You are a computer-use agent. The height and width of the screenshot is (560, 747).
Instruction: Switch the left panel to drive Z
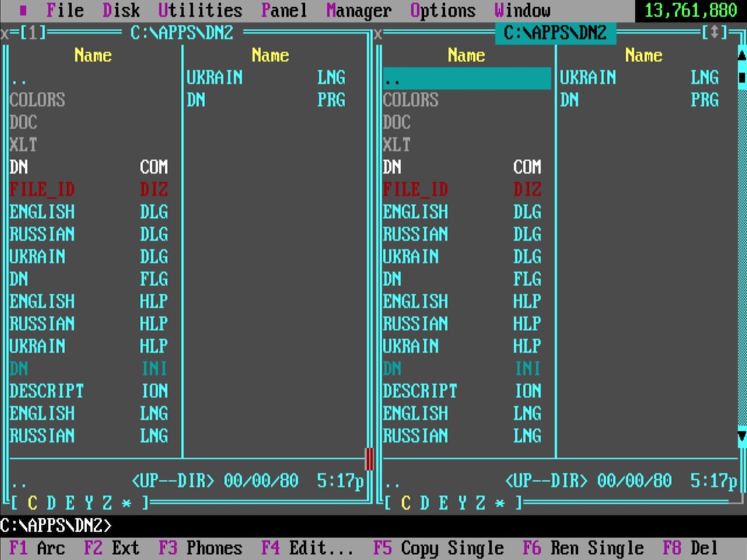click(107, 503)
